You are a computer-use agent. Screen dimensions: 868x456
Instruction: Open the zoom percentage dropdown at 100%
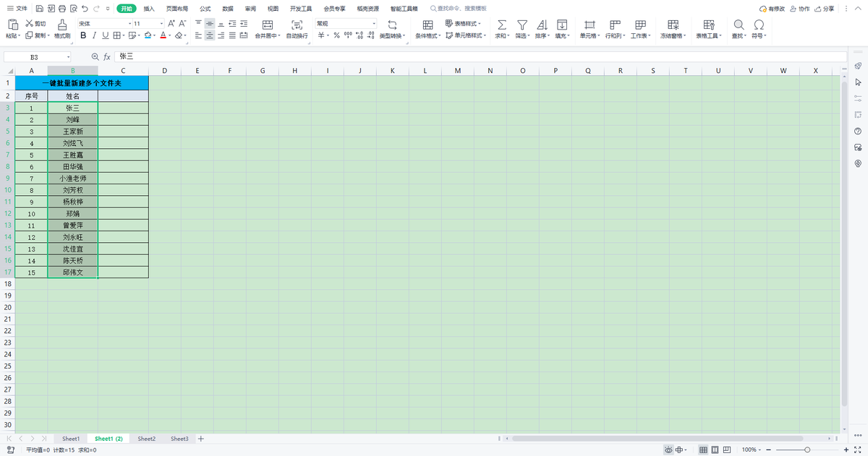point(752,449)
